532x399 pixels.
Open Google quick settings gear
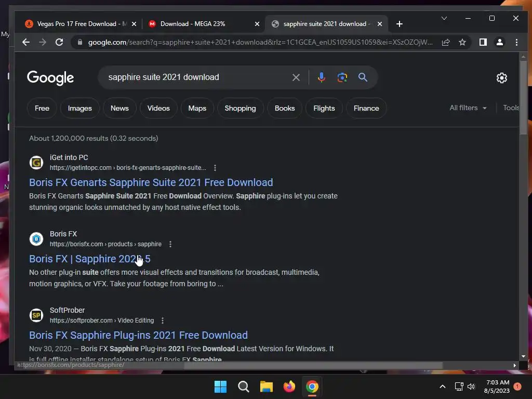(x=501, y=78)
